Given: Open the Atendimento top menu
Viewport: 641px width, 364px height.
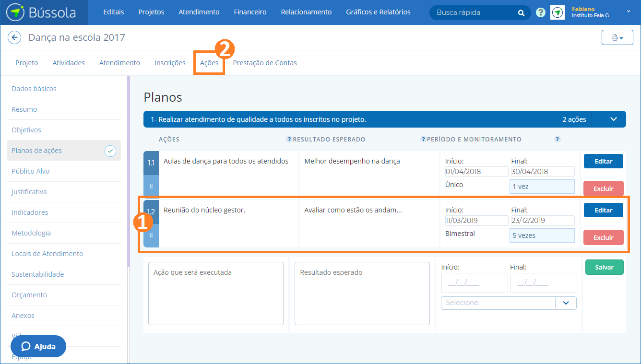Looking at the screenshot, I should point(199,12).
